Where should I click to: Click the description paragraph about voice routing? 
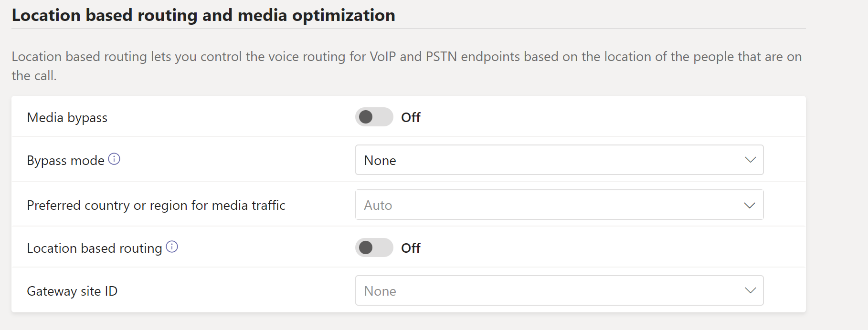click(406, 57)
